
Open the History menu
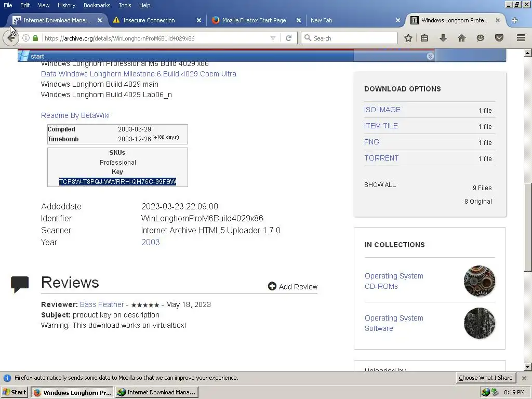coord(66,5)
